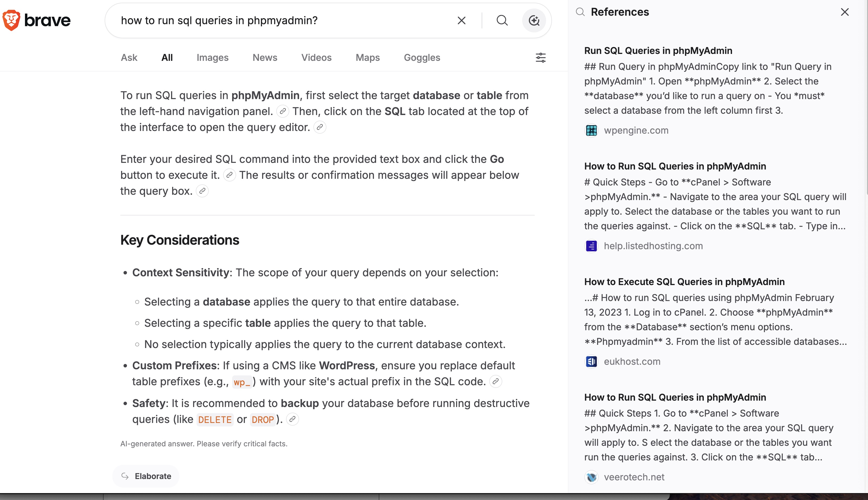
Task: Switch to the Ask tab
Action: [x=129, y=58]
